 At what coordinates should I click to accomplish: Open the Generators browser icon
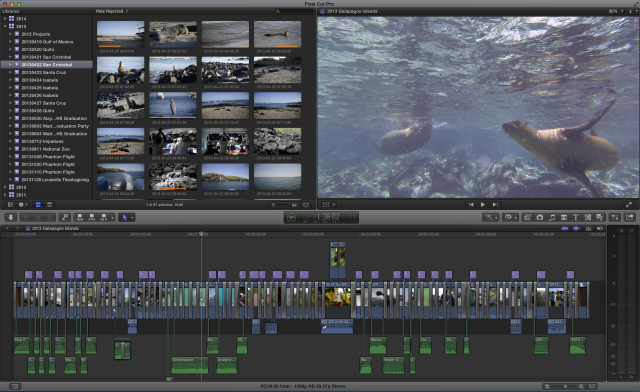pos(588,217)
